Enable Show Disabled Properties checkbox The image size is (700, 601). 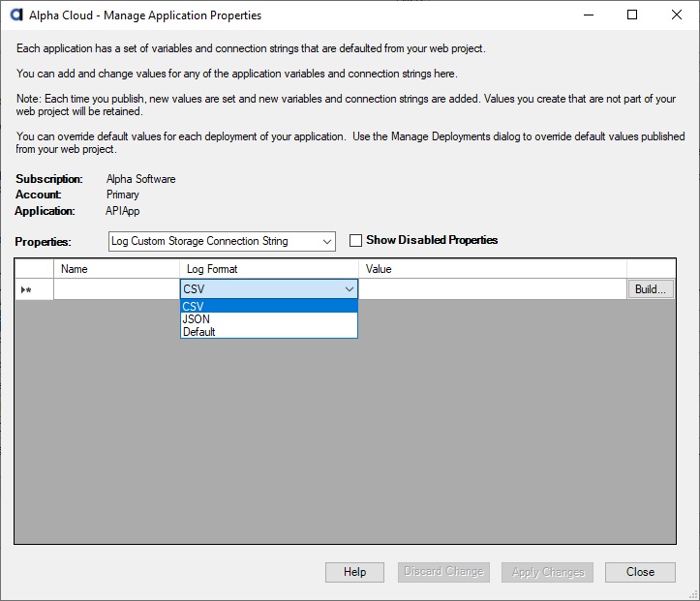pos(355,240)
